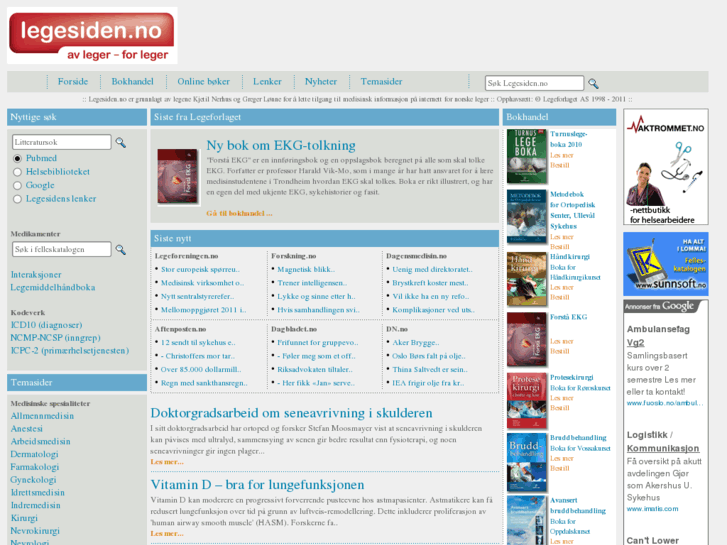Open Vitamin D – bra for lungefunksjonen headline
The image size is (727, 545).
click(257, 485)
